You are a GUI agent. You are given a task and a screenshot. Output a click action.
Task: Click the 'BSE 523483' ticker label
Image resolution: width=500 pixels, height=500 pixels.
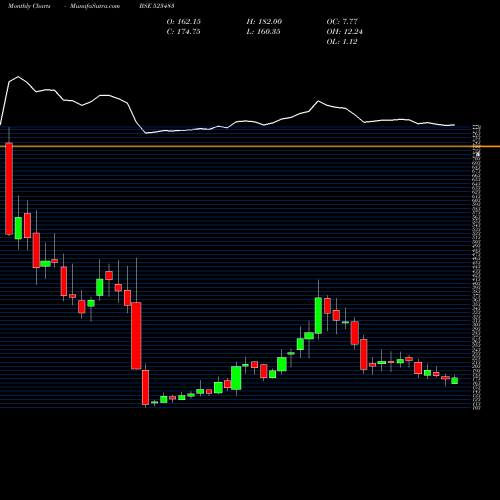click(157, 6)
